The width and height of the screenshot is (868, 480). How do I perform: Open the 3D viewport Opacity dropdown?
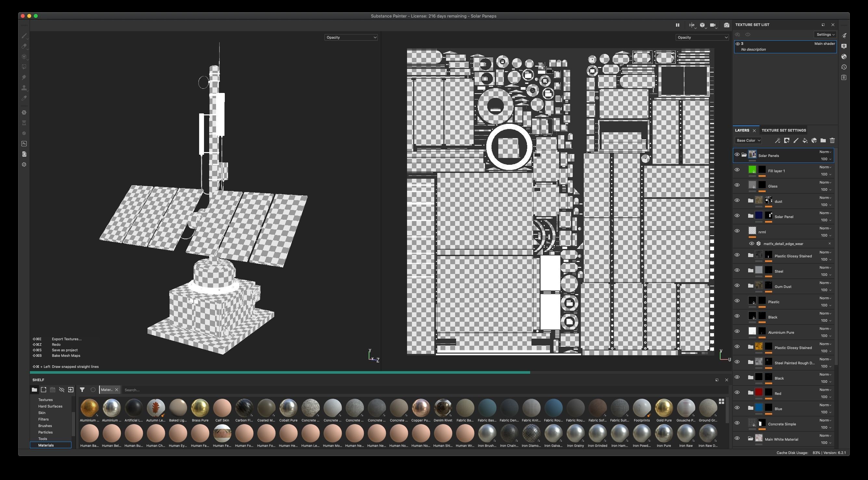(x=351, y=37)
